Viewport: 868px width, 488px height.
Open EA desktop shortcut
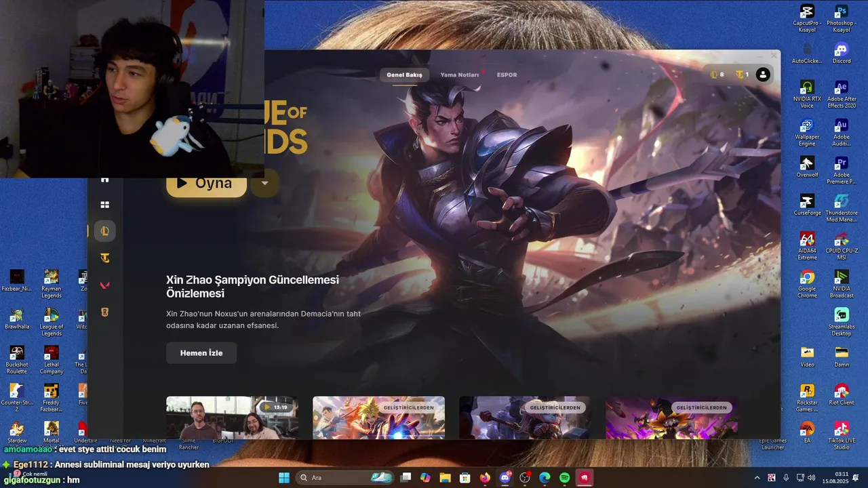click(x=807, y=432)
